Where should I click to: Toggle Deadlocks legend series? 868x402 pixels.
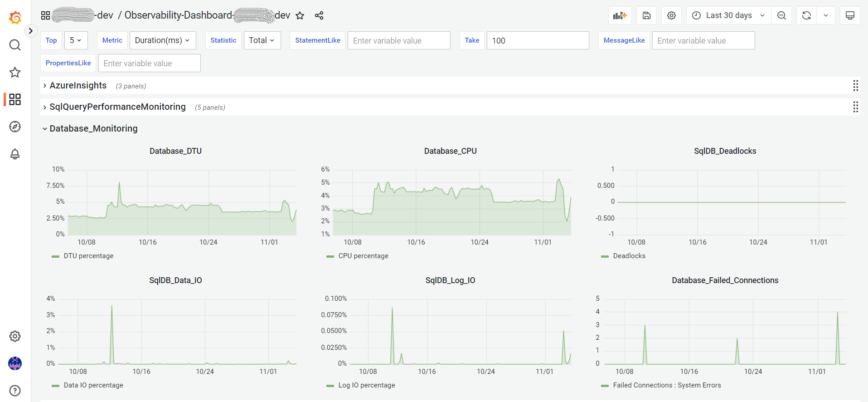(x=629, y=256)
